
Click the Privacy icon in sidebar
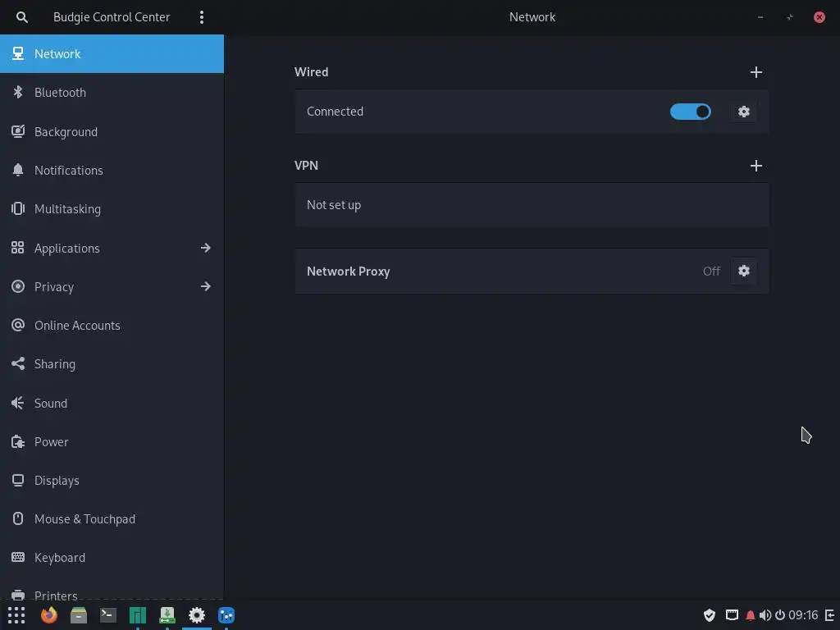click(x=18, y=286)
